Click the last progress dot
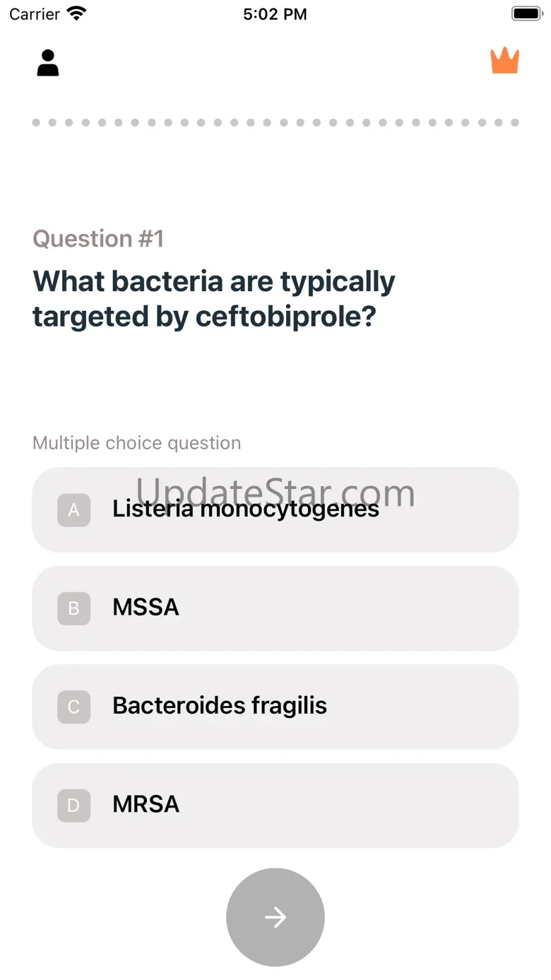 pyautogui.click(x=515, y=123)
